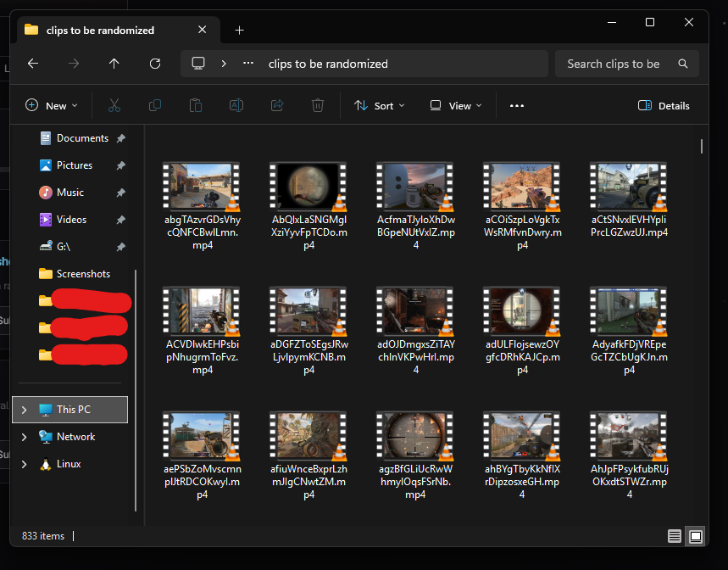728x570 pixels.
Task: Click the Rename icon in toolbar
Action: 236,105
